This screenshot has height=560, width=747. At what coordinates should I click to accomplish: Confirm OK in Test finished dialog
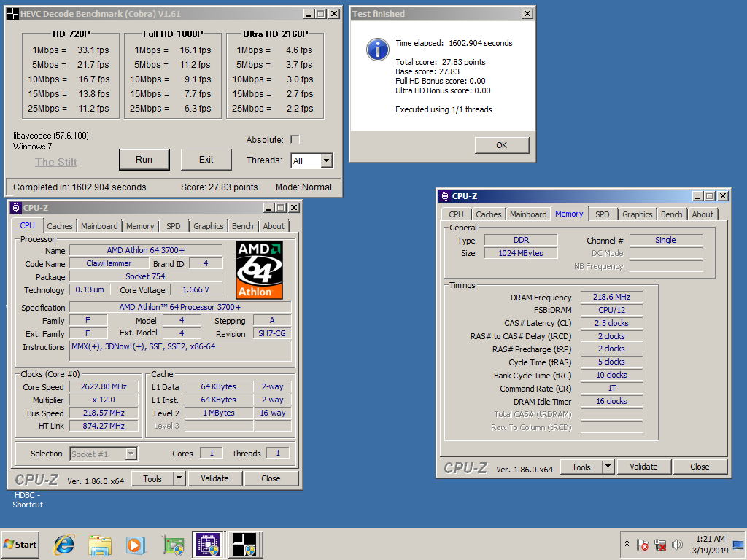point(502,145)
